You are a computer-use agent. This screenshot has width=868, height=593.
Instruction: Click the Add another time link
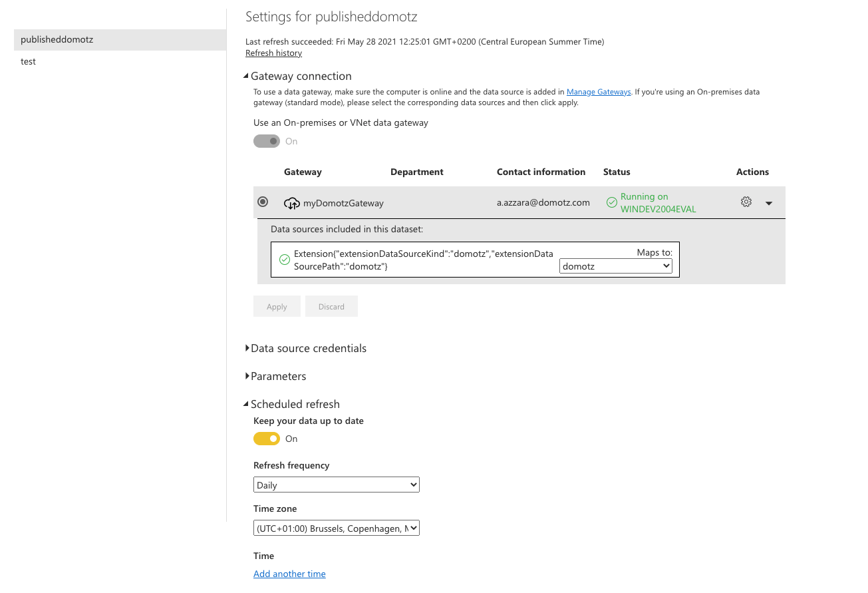coord(289,574)
